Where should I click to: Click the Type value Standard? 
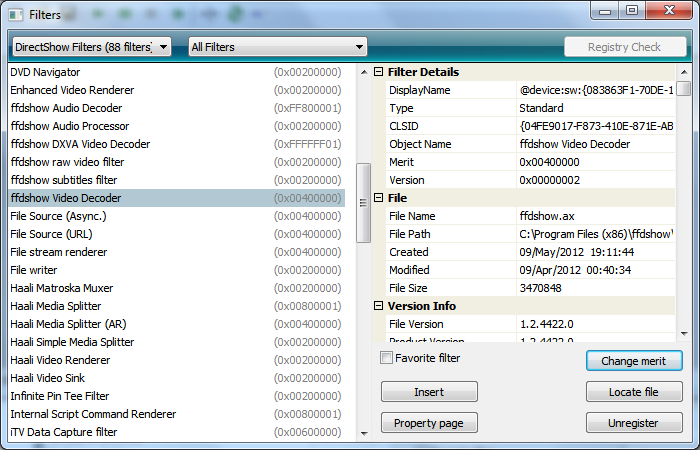596,108
